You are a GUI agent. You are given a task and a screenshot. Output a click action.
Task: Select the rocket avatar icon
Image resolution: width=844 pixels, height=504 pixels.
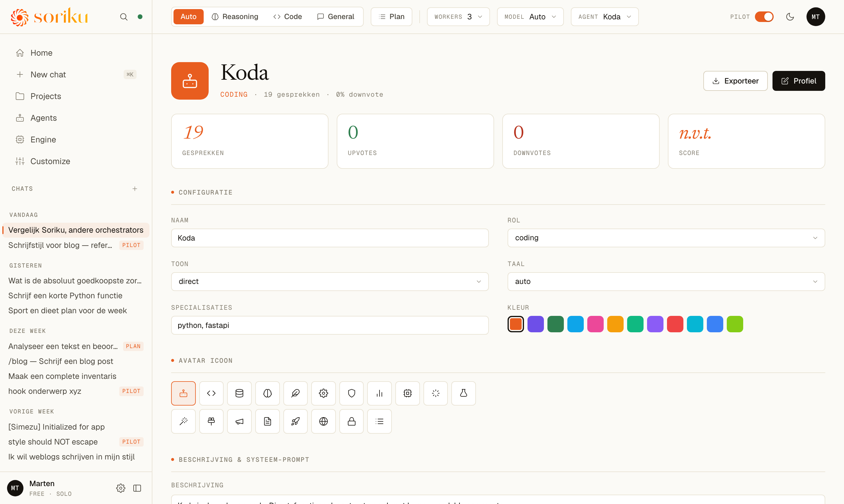pyautogui.click(x=295, y=421)
